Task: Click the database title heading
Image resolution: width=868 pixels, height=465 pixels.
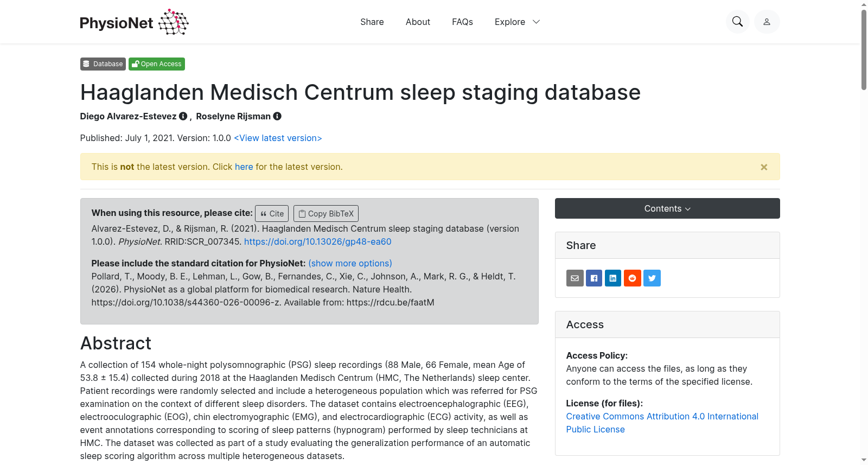Action: coord(360,92)
